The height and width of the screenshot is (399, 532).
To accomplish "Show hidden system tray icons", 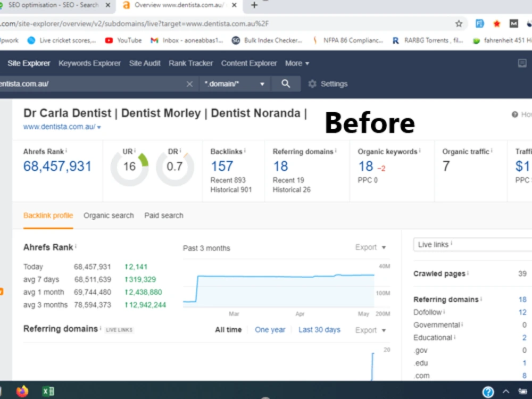I will [506, 392].
